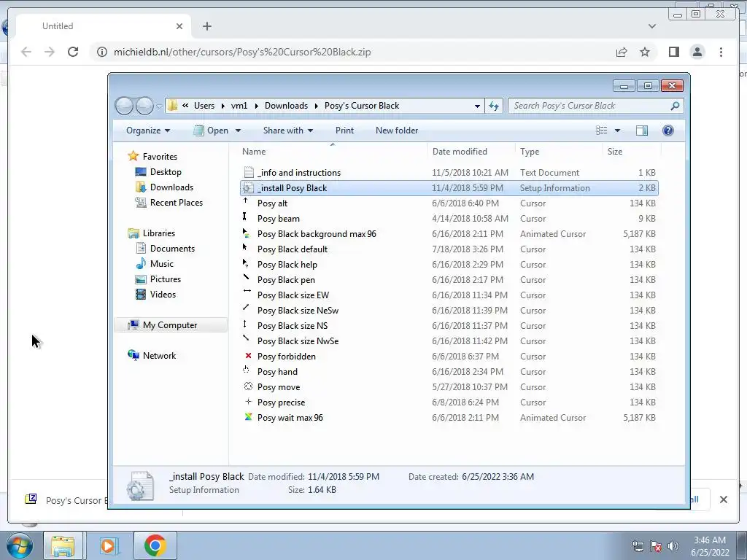Select Posy Black size EW icon
747x560 pixels.
coord(247,291)
